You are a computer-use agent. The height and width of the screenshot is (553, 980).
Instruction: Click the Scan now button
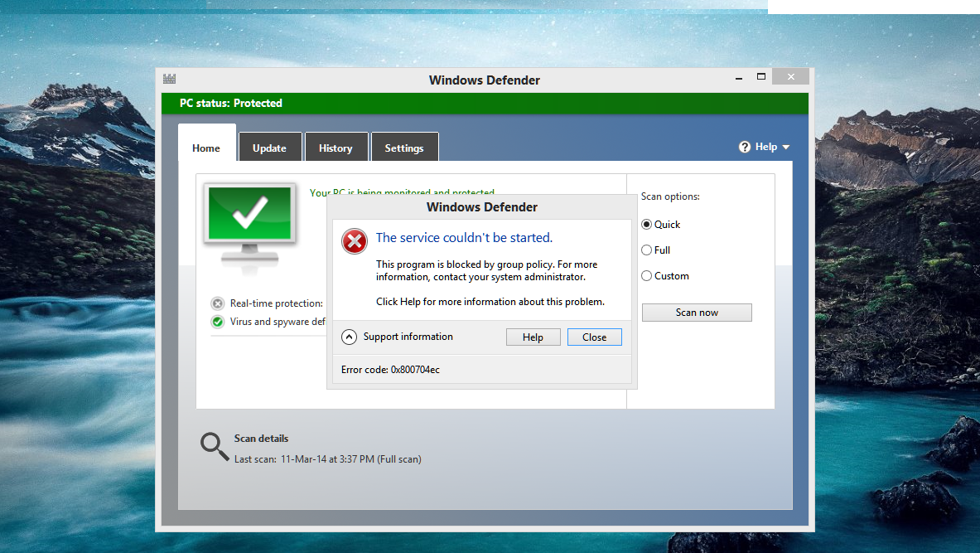coord(697,313)
